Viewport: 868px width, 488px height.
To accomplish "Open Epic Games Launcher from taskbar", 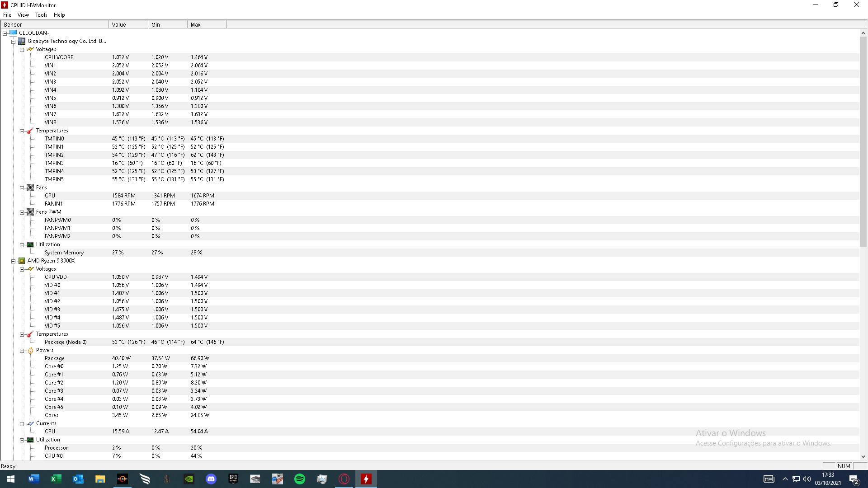I will pyautogui.click(x=233, y=479).
